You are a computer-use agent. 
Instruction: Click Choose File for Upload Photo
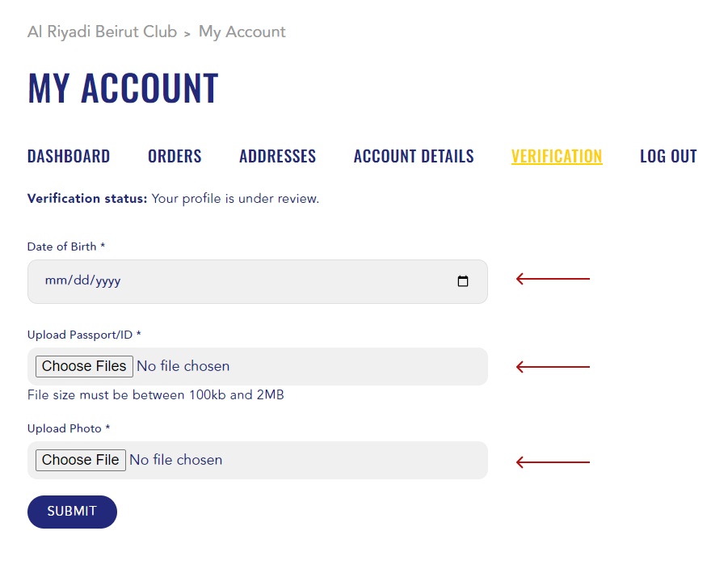(x=80, y=460)
